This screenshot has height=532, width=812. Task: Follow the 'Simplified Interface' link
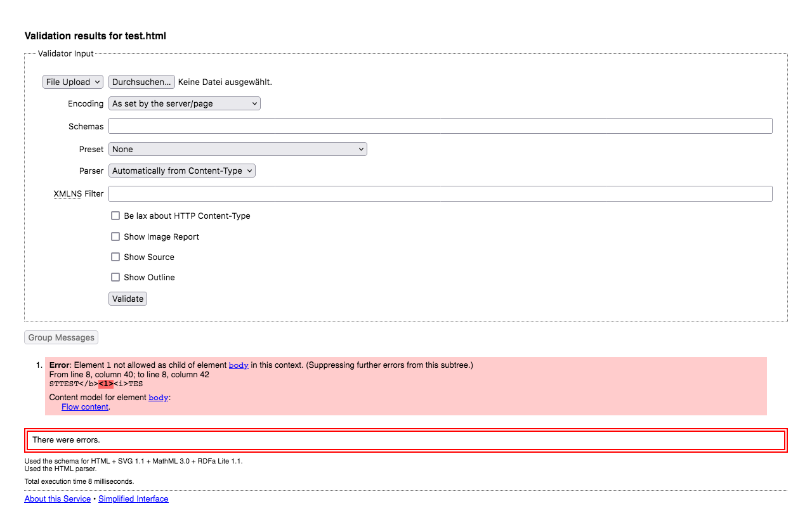tap(133, 498)
